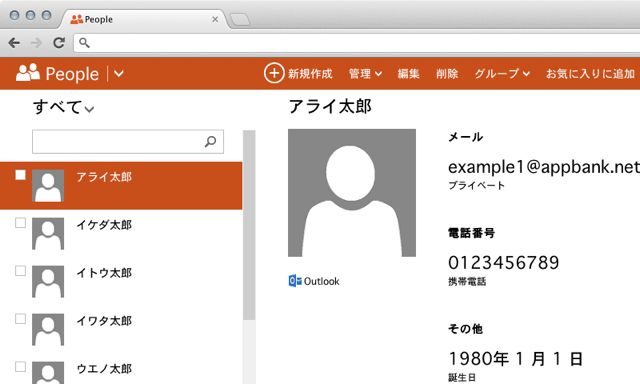
Task: Click the プライベート label under email
Action: 476,185
